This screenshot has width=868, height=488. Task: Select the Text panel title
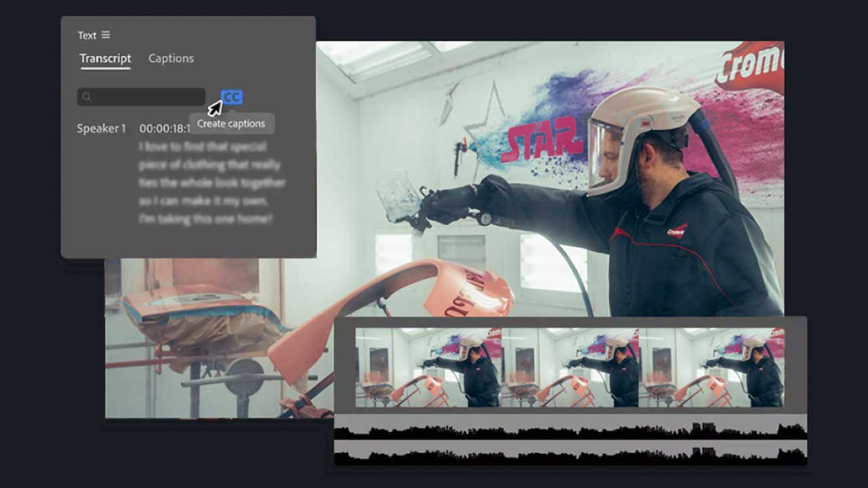87,35
